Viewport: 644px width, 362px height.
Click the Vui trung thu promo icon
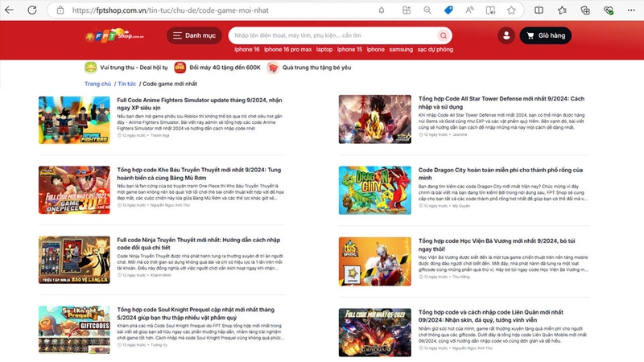pos(90,68)
